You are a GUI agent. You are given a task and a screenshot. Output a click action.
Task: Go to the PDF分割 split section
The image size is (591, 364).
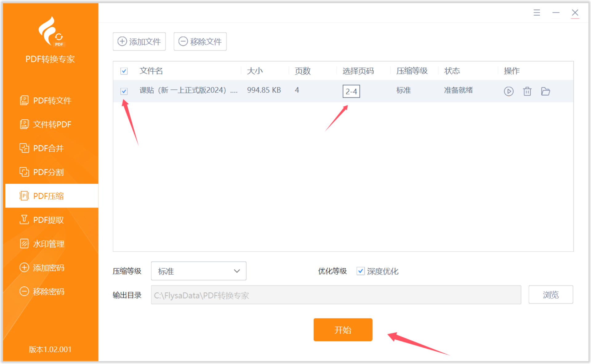pyautogui.click(x=52, y=172)
